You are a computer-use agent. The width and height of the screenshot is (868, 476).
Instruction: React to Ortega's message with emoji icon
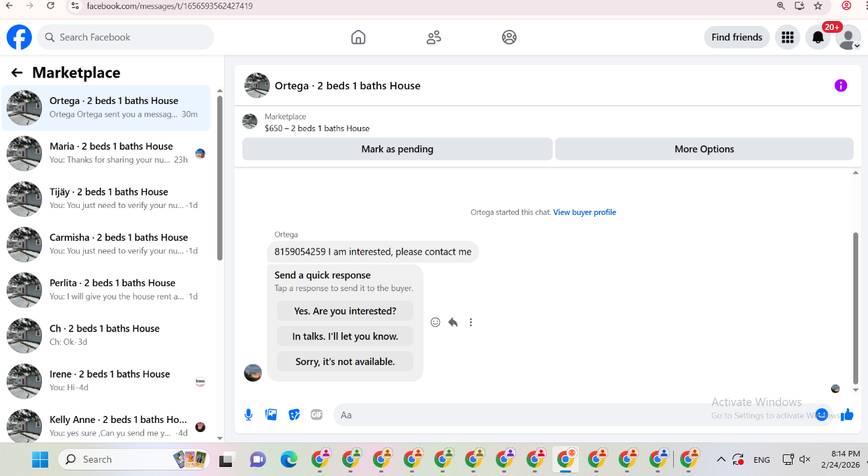pyautogui.click(x=435, y=322)
